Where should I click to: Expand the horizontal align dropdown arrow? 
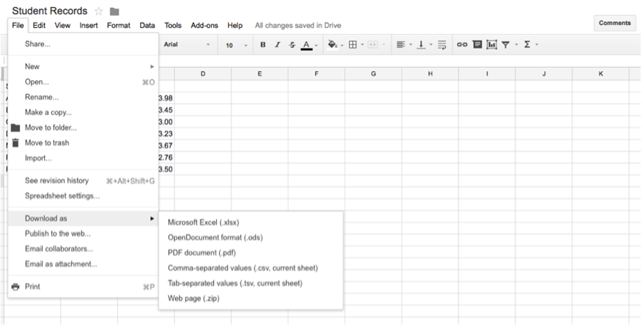410,45
